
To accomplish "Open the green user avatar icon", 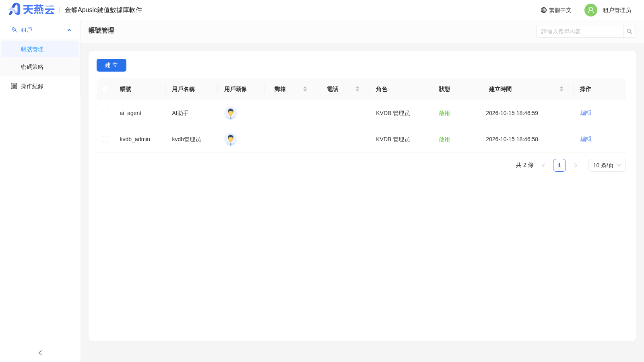I will [x=591, y=10].
